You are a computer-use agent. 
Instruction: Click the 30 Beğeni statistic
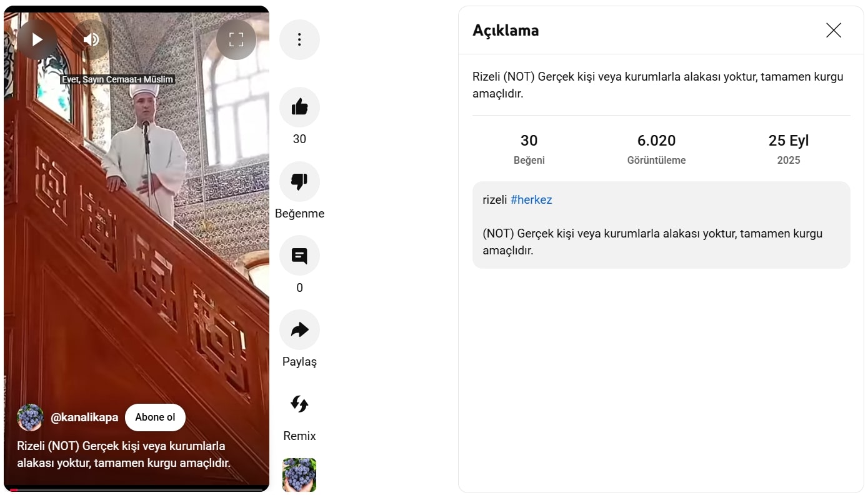point(529,149)
